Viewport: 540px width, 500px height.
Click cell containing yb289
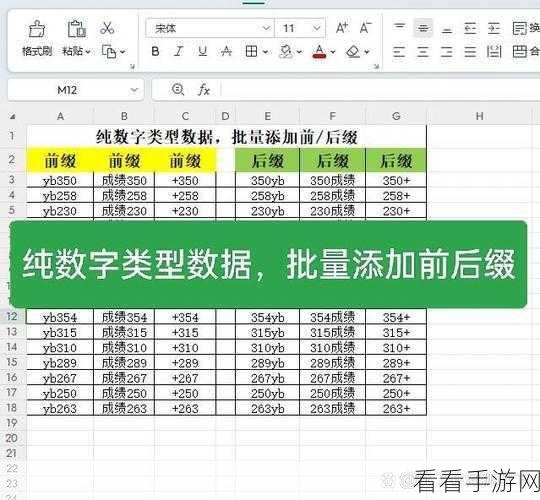tap(60, 363)
